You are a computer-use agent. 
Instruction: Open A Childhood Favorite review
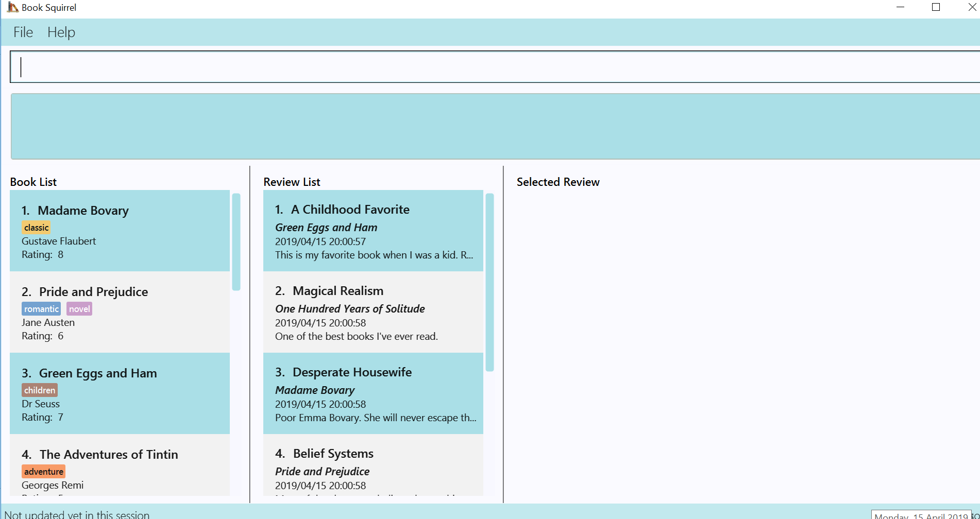point(373,231)
